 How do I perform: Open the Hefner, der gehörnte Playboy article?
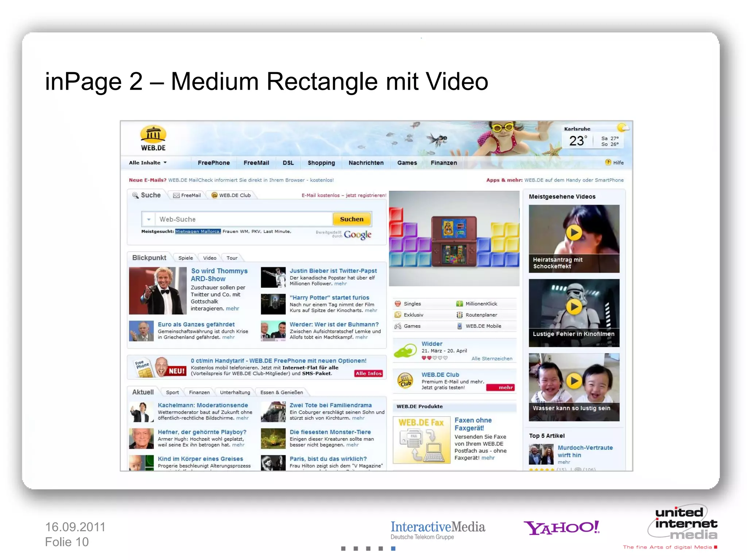click(x=202, y=432)
